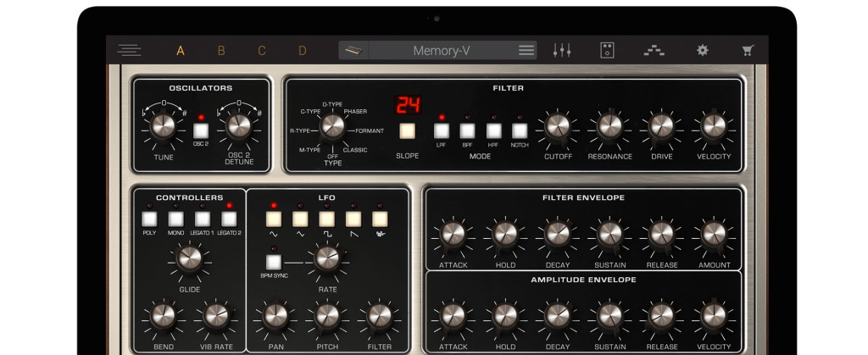This screenshot has width=868, height=355.
Task: Open the speaker effects icon
Action: coord(607,50)
